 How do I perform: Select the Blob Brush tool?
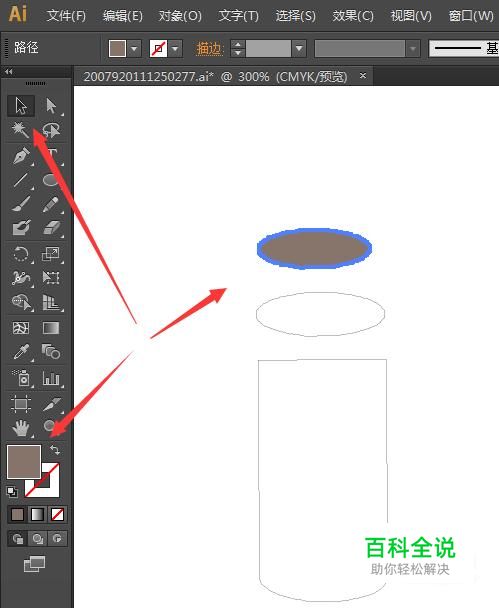(21, 228)
